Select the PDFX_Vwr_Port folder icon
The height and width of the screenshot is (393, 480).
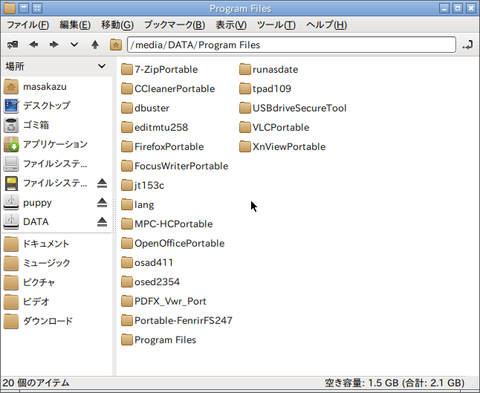click(127, 302)
